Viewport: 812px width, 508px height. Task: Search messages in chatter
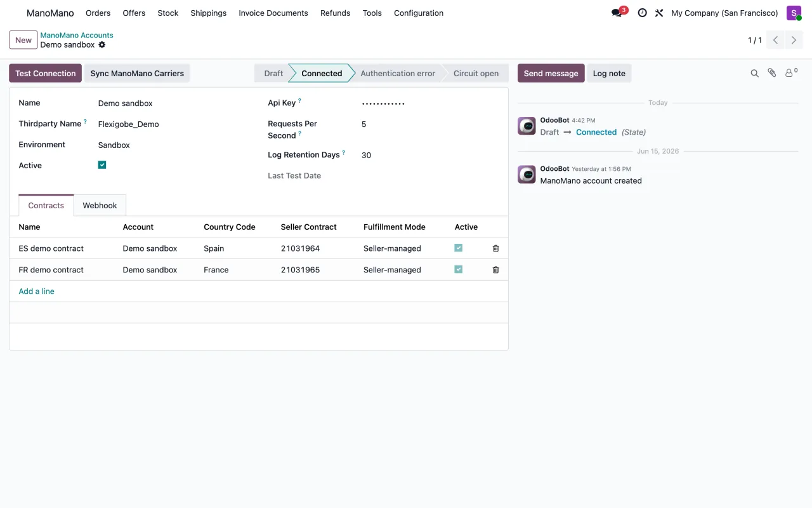(754, 73)
